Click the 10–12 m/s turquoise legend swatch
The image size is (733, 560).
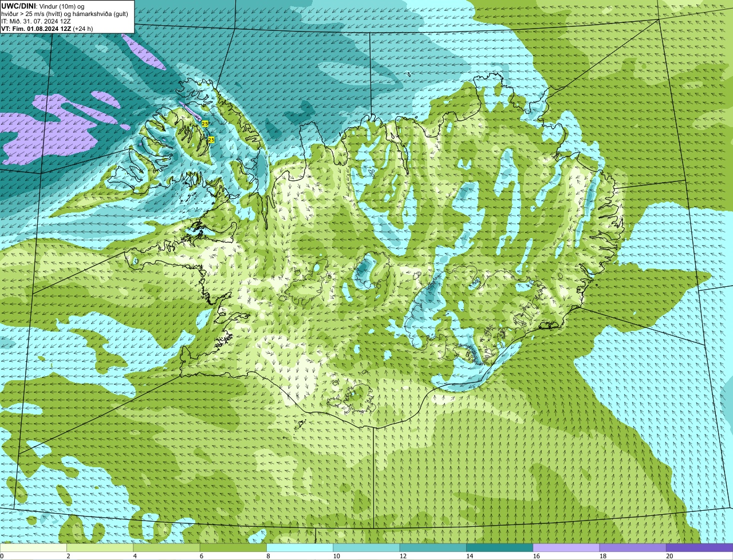point(366,547)
